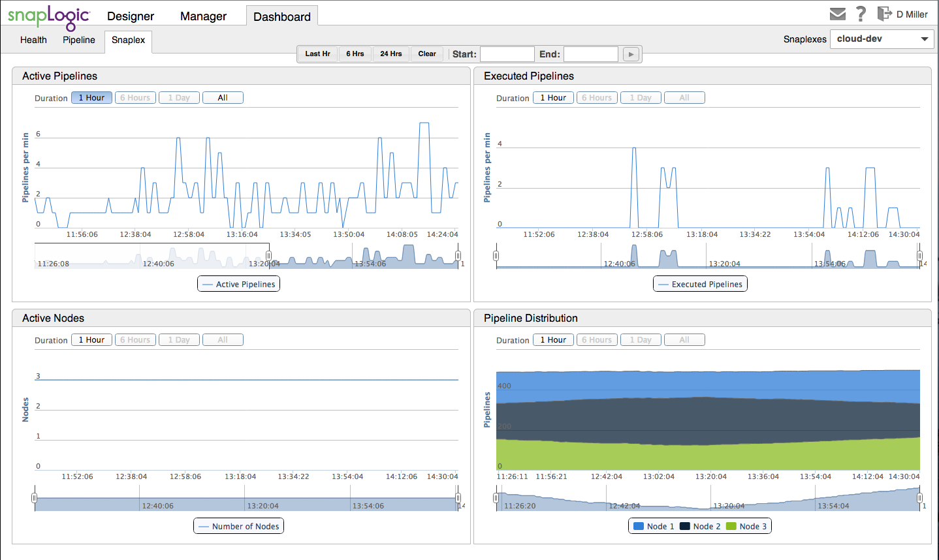Grab Active Pipelines range slider left handle
Viewport: 939px width, 560px height.
(268, 256)
